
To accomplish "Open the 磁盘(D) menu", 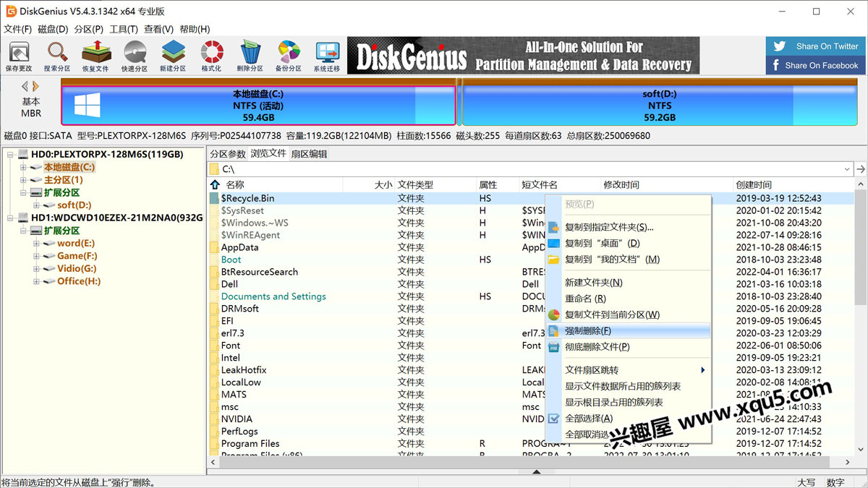I will [x=53, y=29].
